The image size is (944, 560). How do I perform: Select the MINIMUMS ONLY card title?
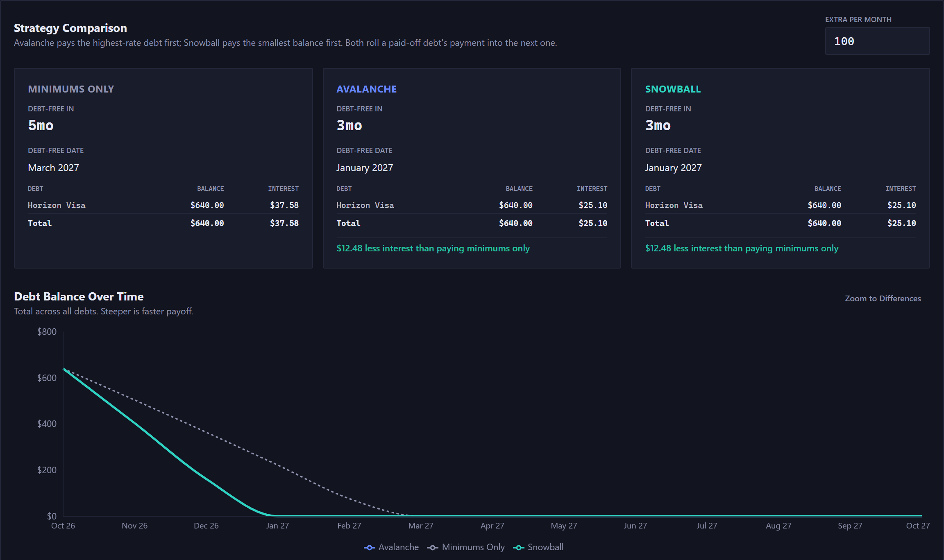(71, 89)
